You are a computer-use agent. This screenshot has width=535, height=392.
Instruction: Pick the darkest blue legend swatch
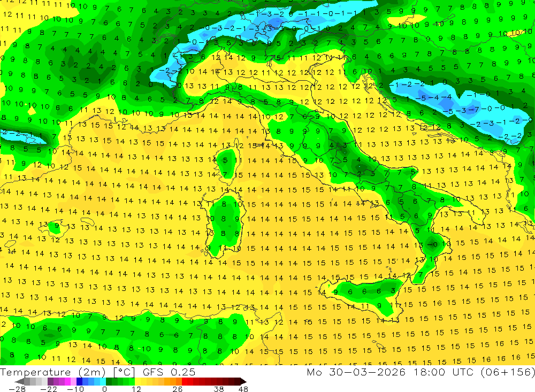click(x=80, y=381)
